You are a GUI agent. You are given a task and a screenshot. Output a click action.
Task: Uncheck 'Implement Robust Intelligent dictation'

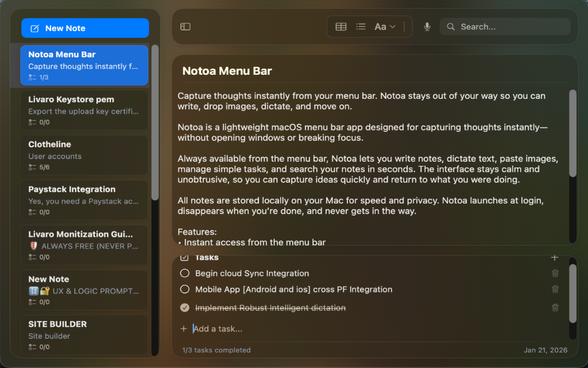[185, 308]
